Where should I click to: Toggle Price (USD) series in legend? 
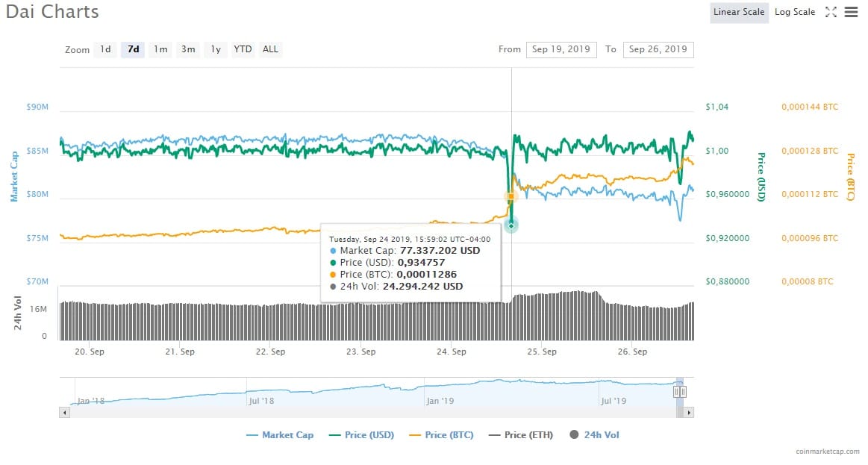coord(361,435)
